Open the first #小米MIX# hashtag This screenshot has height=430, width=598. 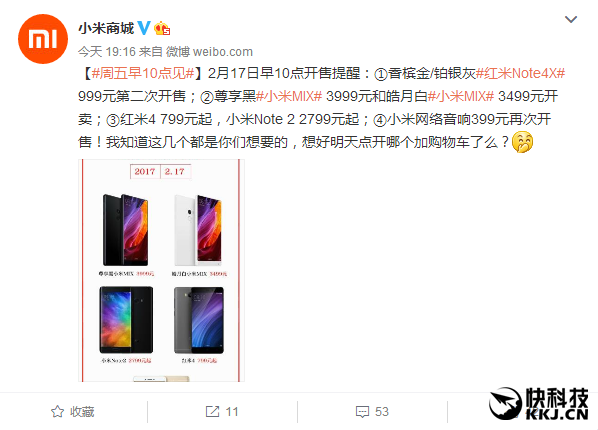(289, 96)
